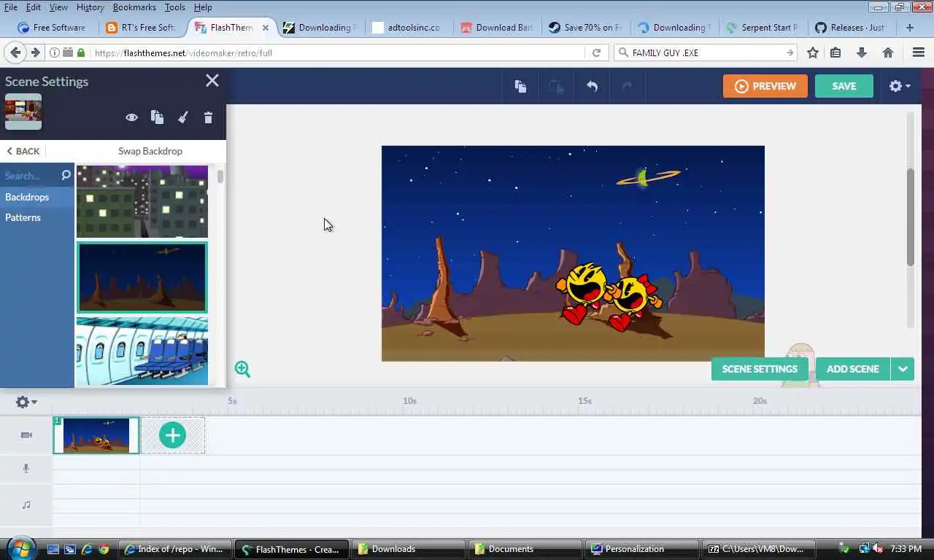Open the timeline gear settings dropdown
The image size is (934, 560).
point(26,402)
